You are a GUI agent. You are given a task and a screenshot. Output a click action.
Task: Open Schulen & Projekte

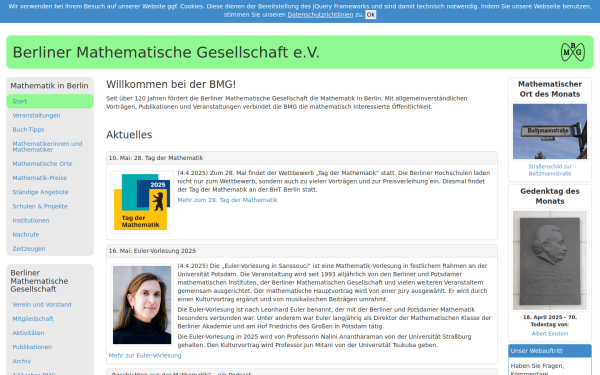point(40,206)
